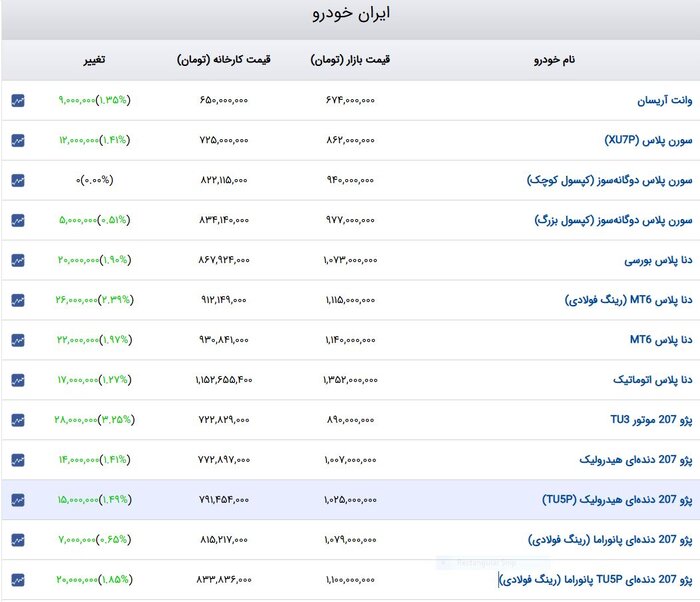This screenshot has width=700, height=602.
Task: Open chart icon for سورن پلاس (XU7P)
Action: [x=18, y=140]
